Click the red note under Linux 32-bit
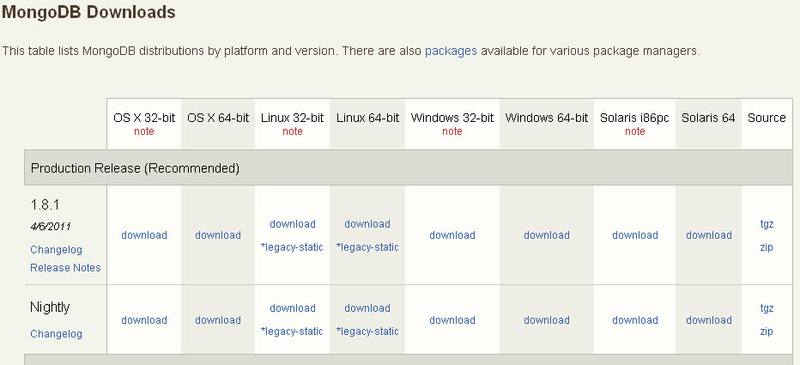Viewport: 800px width, 365px height. coord(292,132)
